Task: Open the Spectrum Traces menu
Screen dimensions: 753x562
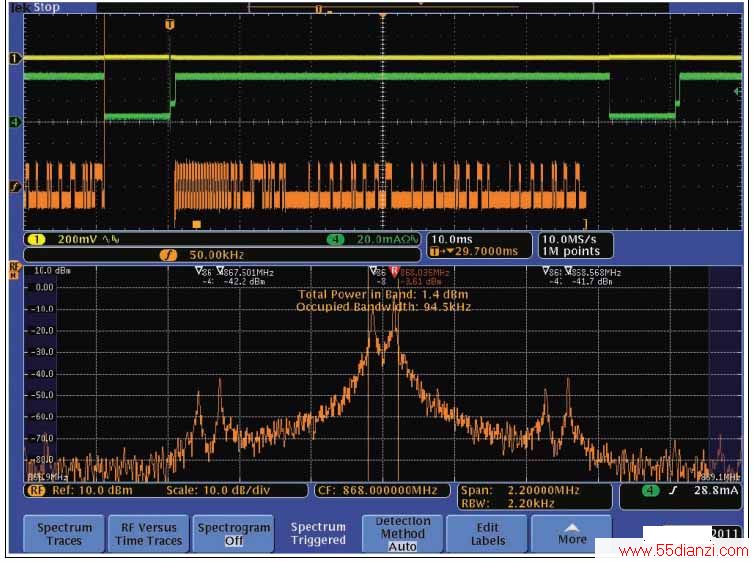Action: point(64,533)
